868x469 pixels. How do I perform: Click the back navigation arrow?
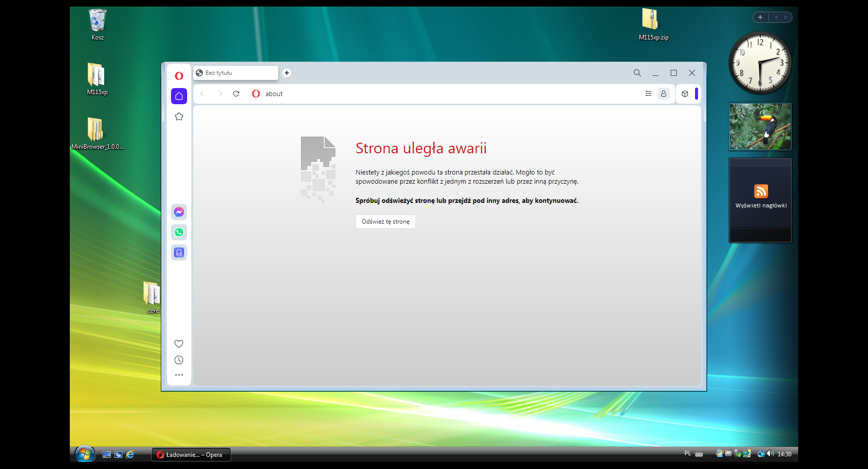point(202,94)
